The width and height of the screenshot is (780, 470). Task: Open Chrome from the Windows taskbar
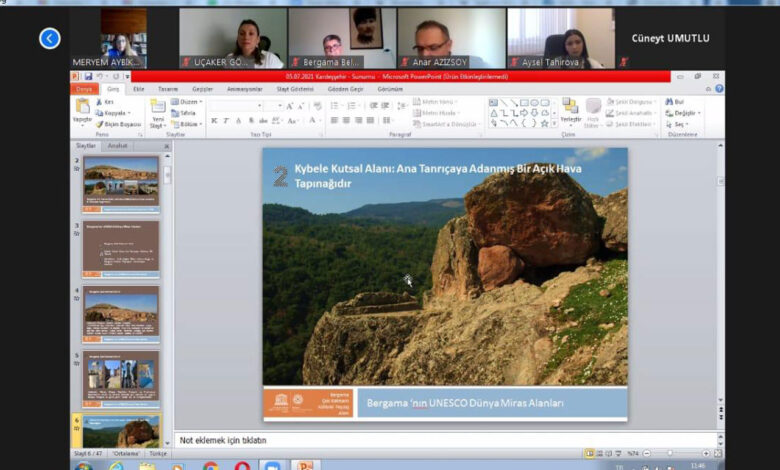tap(210, 466)
